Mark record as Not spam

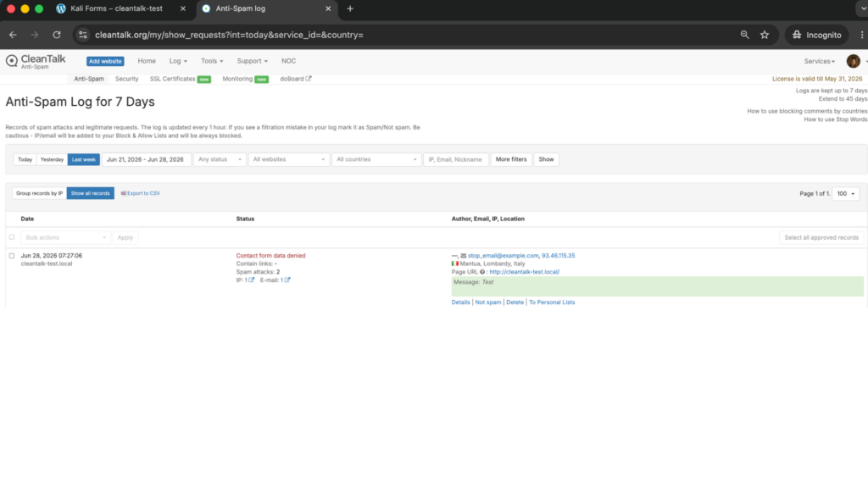click(487, 302)
